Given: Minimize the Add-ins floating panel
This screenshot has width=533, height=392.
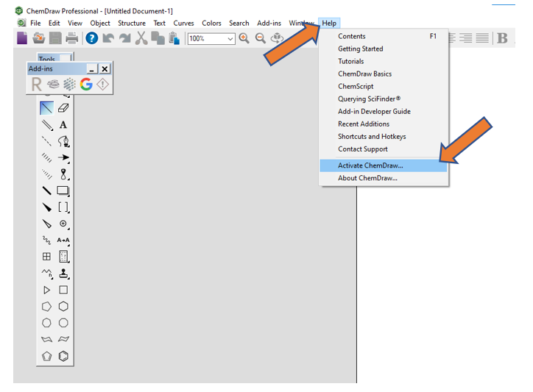Looking at the screenshot, I should [x=92, y=69].
